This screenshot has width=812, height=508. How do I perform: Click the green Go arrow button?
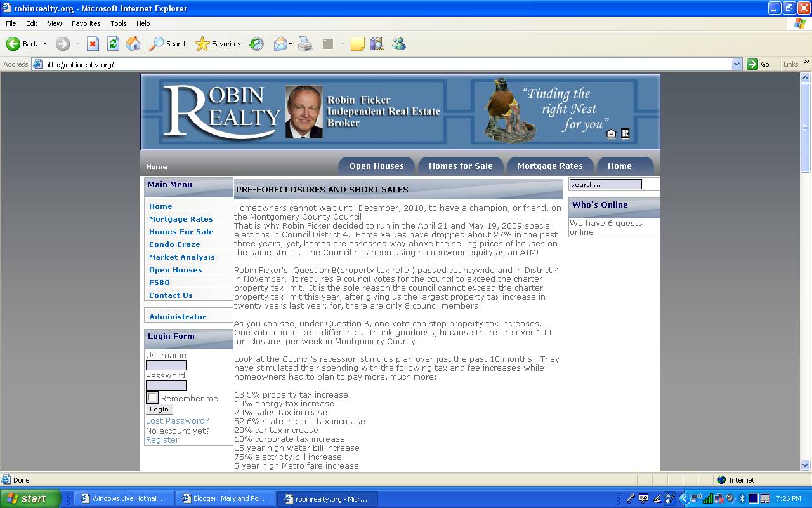point(752,64)
